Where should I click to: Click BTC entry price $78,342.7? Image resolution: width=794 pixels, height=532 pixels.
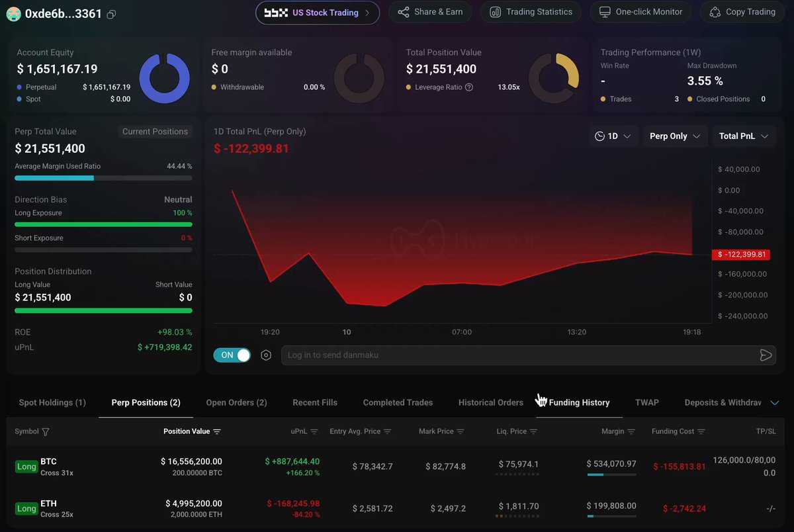[x=373, y=466]
